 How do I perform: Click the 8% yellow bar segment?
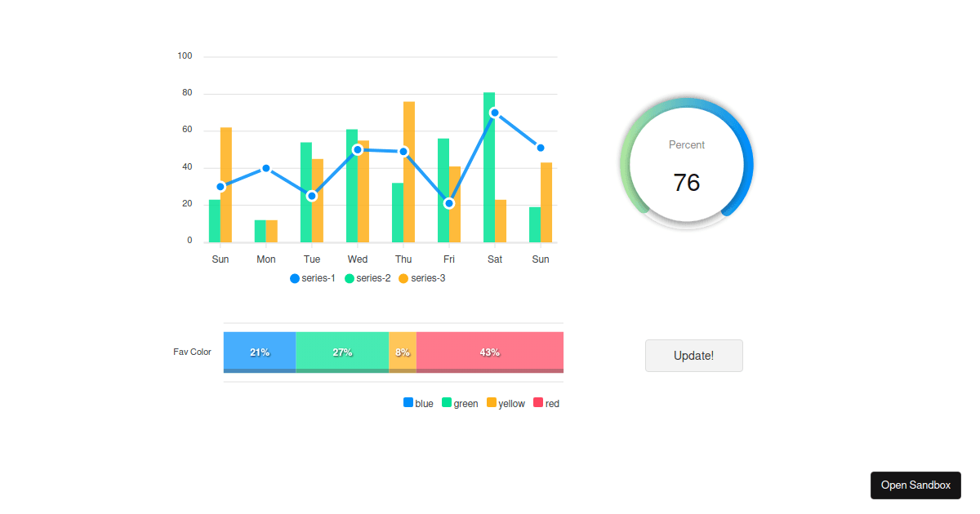[403, 352]
